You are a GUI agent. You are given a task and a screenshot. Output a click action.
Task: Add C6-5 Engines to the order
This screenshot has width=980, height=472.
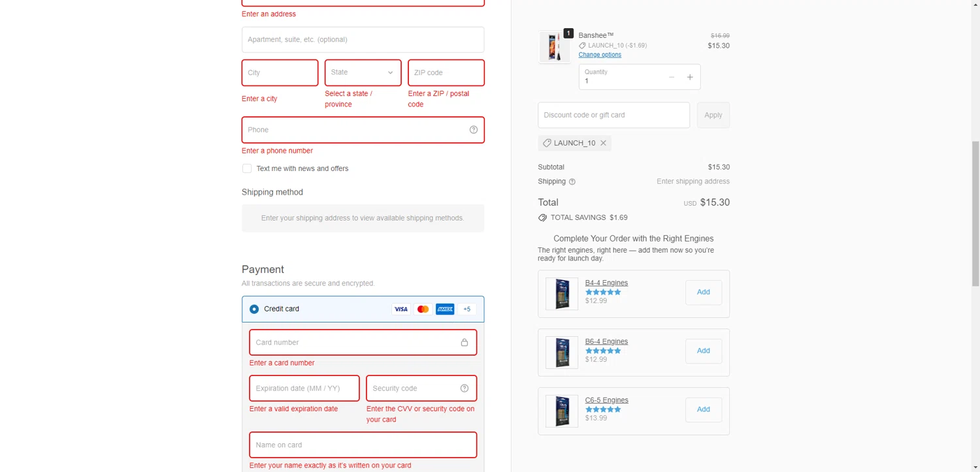[703, 410]
